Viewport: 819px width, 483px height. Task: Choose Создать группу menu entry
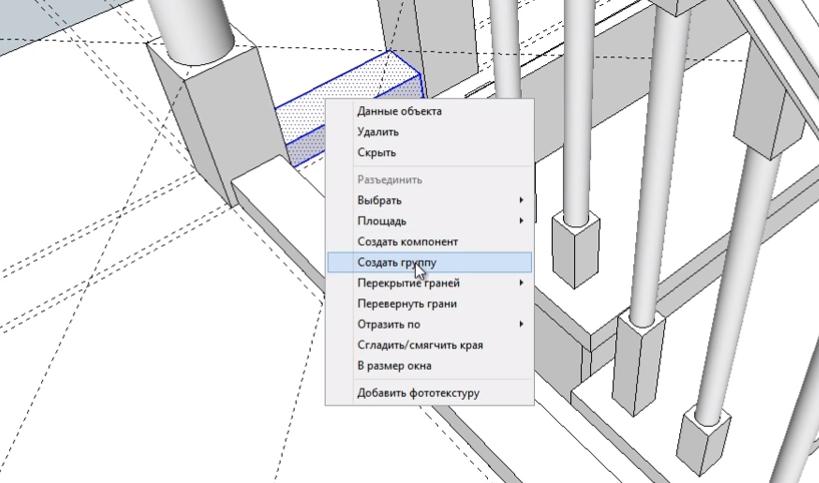pyautogui.click(x=429, y=262)
